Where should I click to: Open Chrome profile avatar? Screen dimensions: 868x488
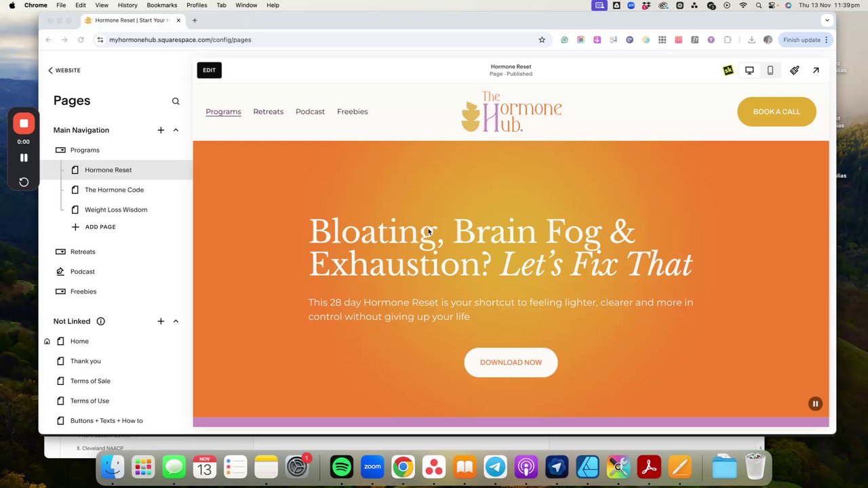click(768, 40)
